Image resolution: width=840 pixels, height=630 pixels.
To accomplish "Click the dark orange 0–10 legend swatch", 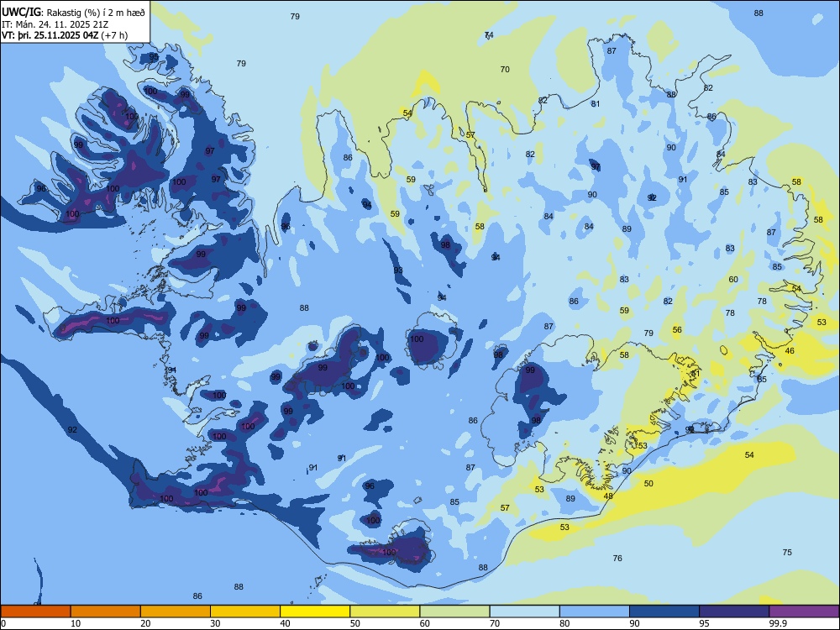I will pyautogui.click(x=35, y=612).
